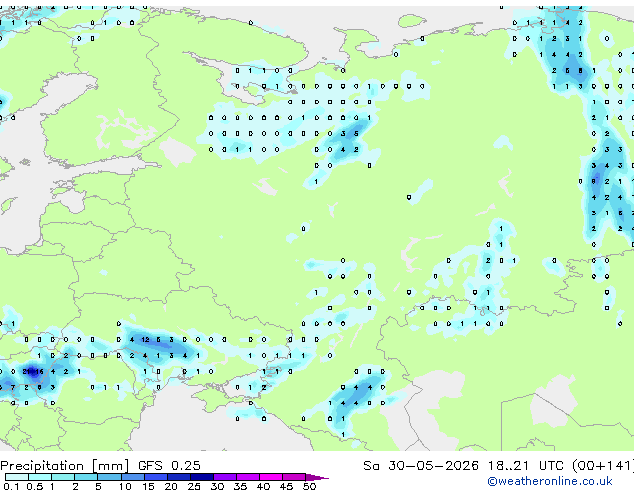Click the 'GFS 0.25' model label
634x490 pixels.
coord(169,466)
